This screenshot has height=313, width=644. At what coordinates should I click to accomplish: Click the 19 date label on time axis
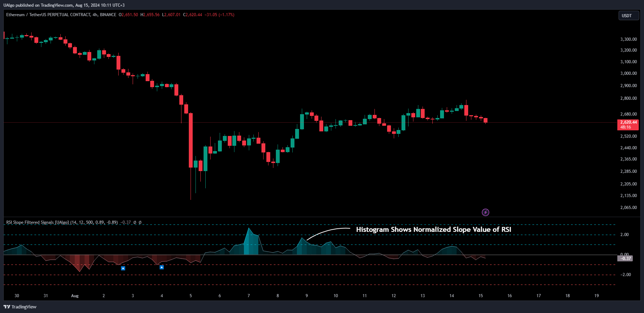click(597, 296)
